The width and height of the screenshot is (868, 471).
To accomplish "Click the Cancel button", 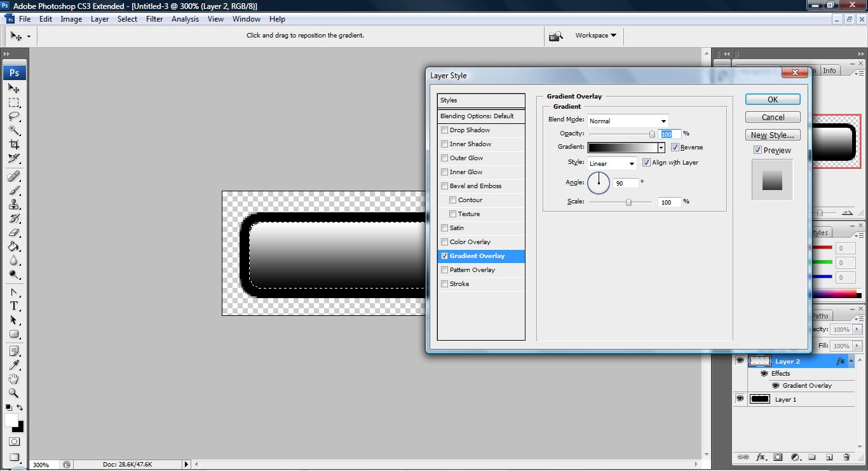I will 773,117.
